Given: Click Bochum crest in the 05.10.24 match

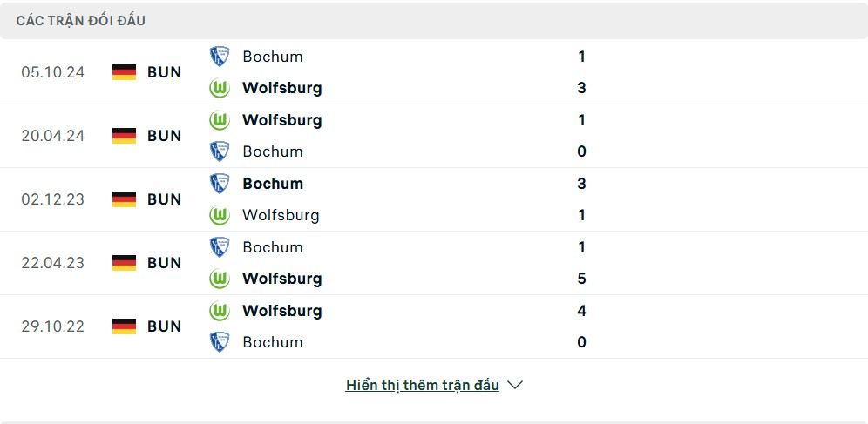Looking at the screenshot, I should tap(219, 57).
